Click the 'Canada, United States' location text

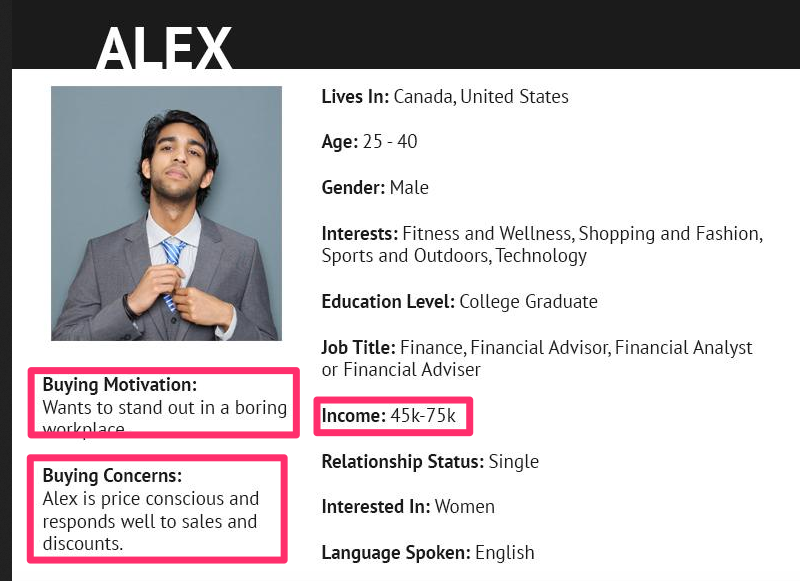(x=481, y=97)
